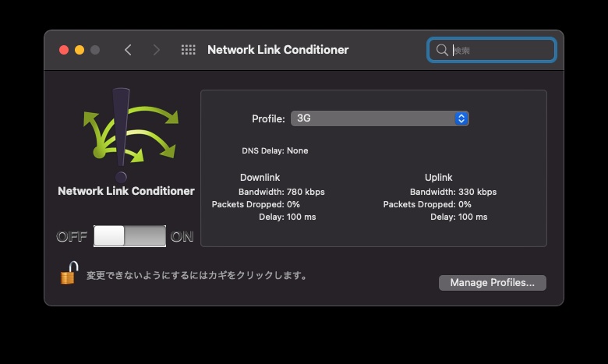Viewport: 608px width, 364px height.
Task: Click the ON label beside the switch
Action: click(x=182, y=236)
